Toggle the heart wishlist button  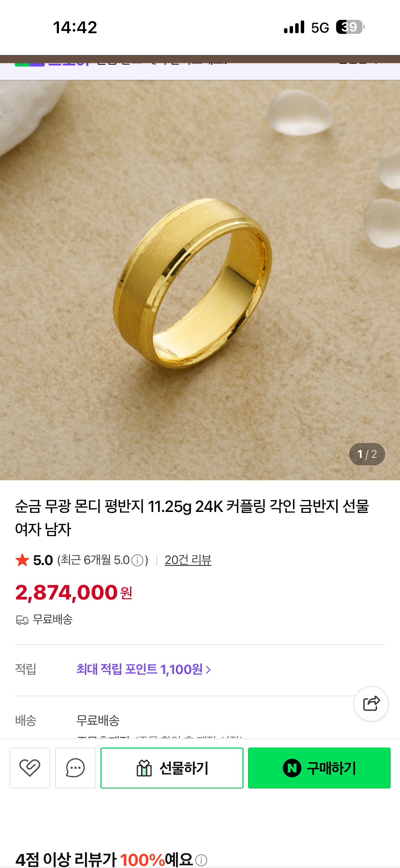[30, 768]
